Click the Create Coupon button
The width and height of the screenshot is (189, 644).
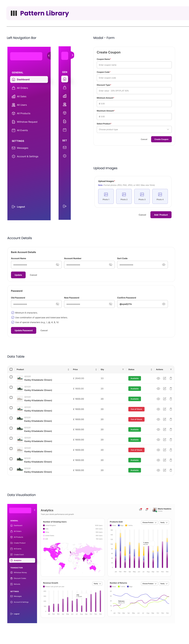click(161, 139)
